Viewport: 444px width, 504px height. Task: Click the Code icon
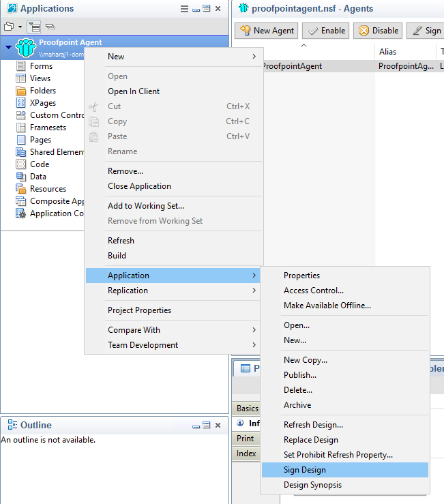[20, 164]
